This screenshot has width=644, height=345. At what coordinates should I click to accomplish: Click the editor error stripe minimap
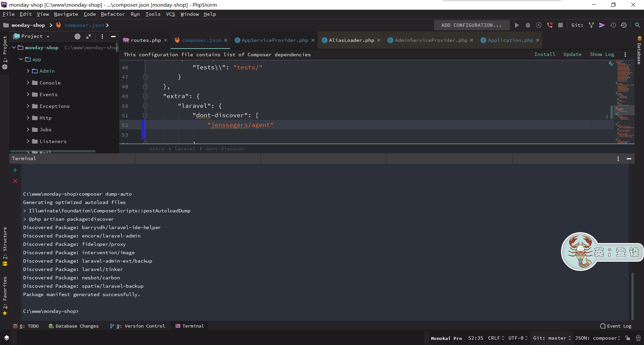(625, 102)
